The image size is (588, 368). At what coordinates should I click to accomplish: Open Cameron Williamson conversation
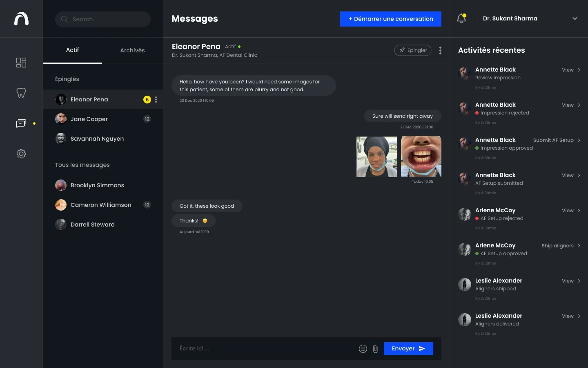(x=103, y=205)
